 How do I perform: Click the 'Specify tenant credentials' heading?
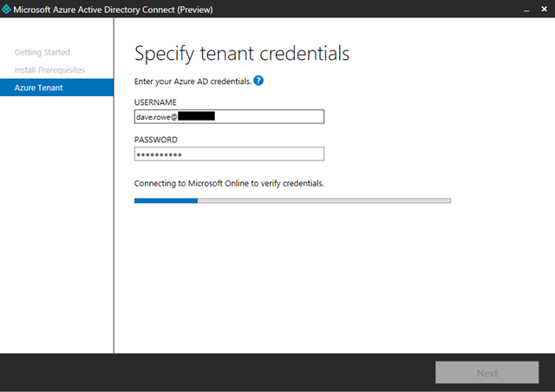click(242, 54)
